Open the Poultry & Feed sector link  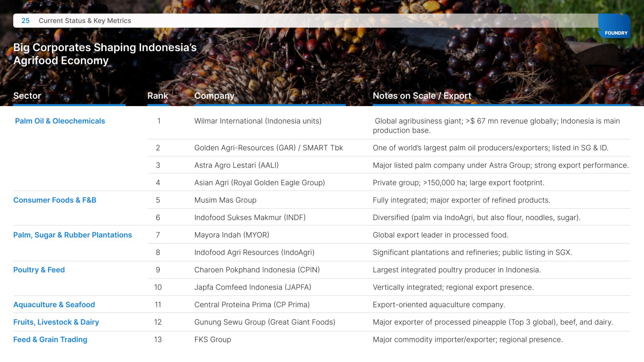point(39,270)
